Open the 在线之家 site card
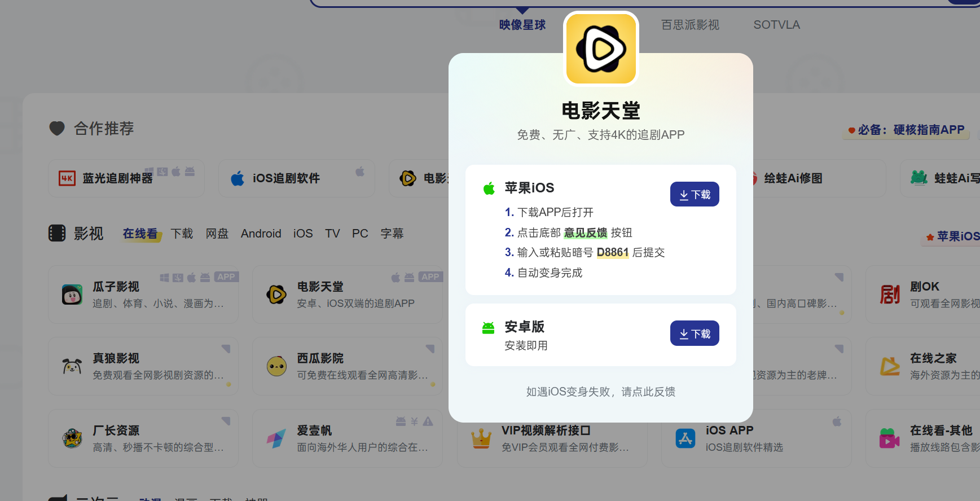Viewport: 980px width, 501px height. pos(923,366)
